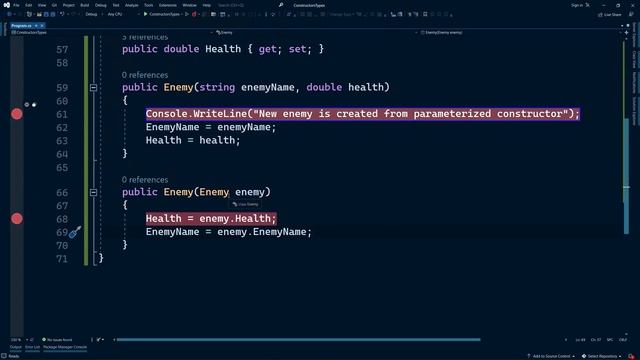Click '0 references' above line 66
Screen dimensions: 640x360
(x=145, y=180)
